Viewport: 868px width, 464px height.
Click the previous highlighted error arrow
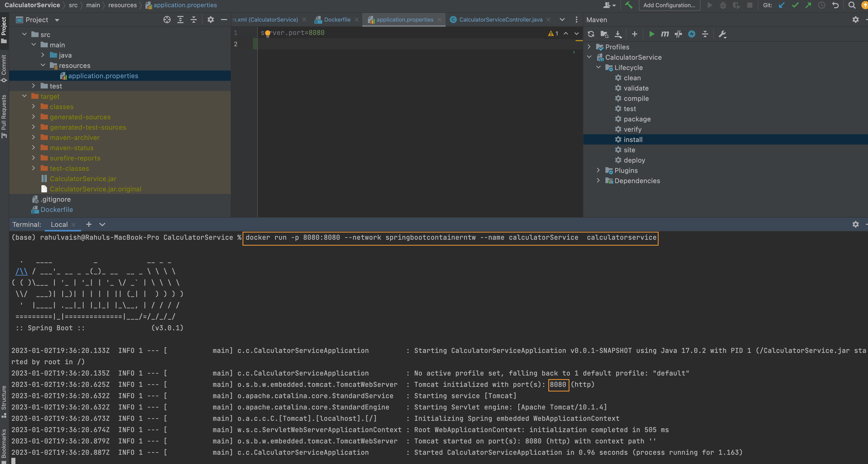566,33
